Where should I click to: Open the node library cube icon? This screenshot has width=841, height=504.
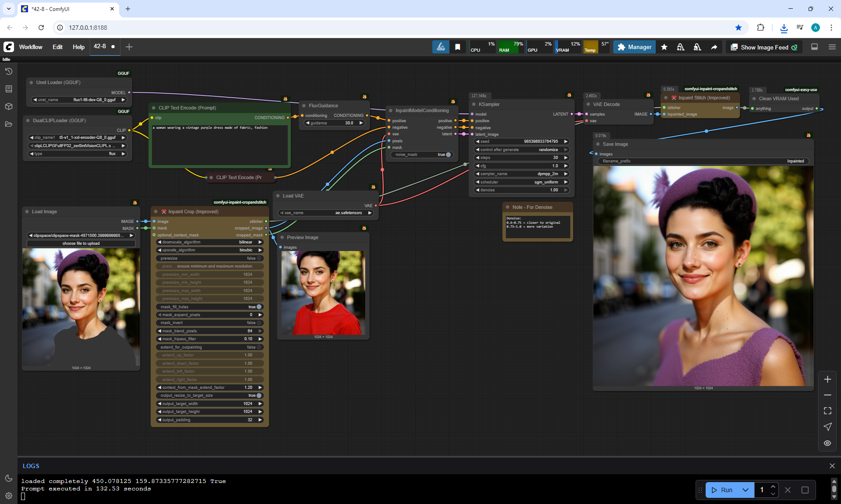click(x=9, y=106)
